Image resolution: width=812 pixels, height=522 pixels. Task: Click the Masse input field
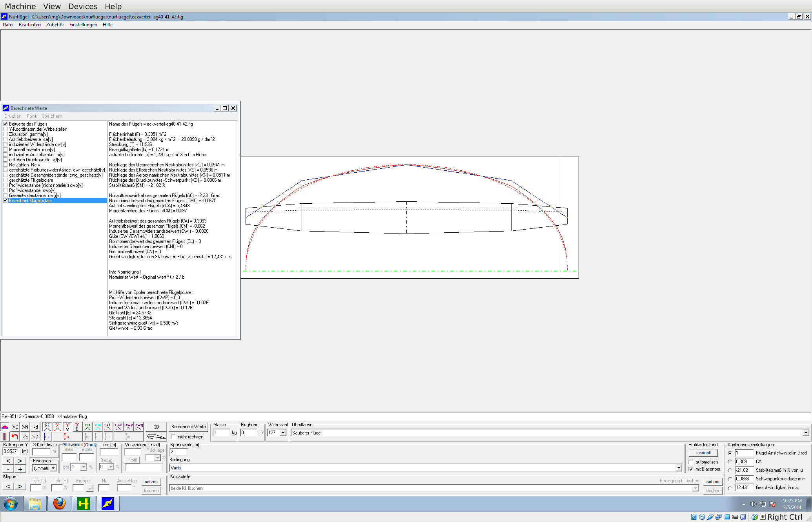[221, 433]
